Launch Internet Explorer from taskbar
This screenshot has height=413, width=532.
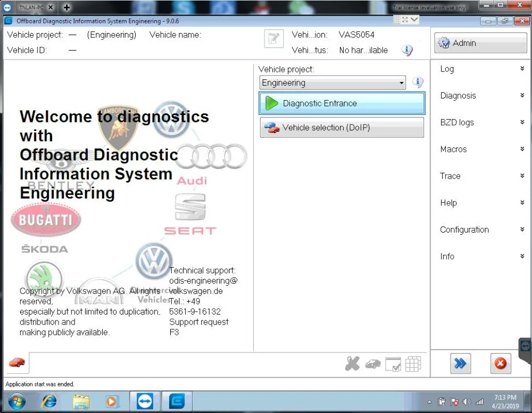(x=49, y=401)
